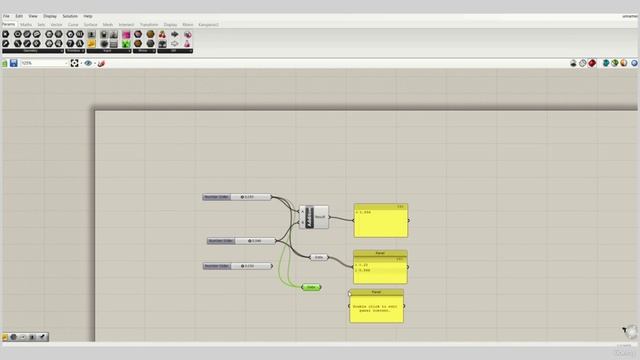This screenshot has height=360, width=640.
Task: Click the Open File icon on canvas toolbar
Action: [x=5, y=63]
